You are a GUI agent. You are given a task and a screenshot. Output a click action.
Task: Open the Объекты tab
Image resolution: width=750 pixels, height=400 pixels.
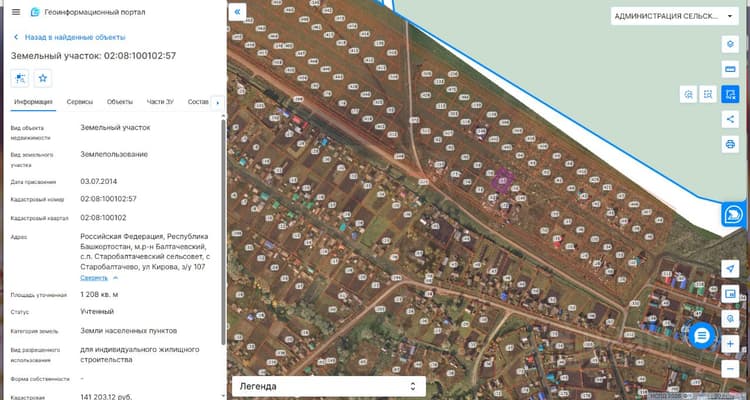(x=120, y=102)
